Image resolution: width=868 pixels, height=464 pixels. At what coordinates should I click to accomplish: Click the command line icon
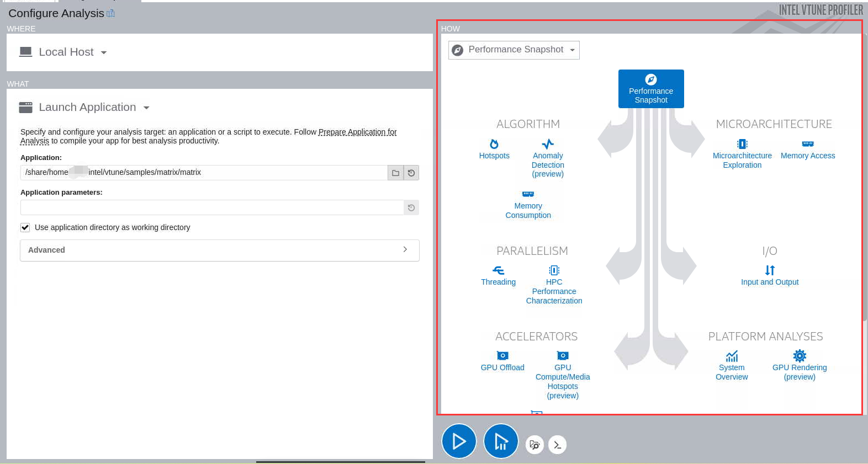click(x=558, y=445)
